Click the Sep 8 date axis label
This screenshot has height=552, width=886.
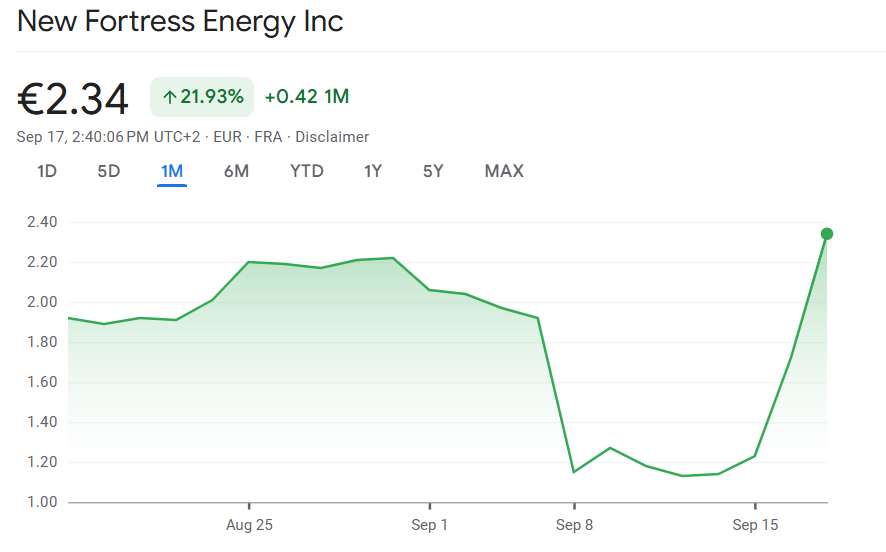click(574, 525)
